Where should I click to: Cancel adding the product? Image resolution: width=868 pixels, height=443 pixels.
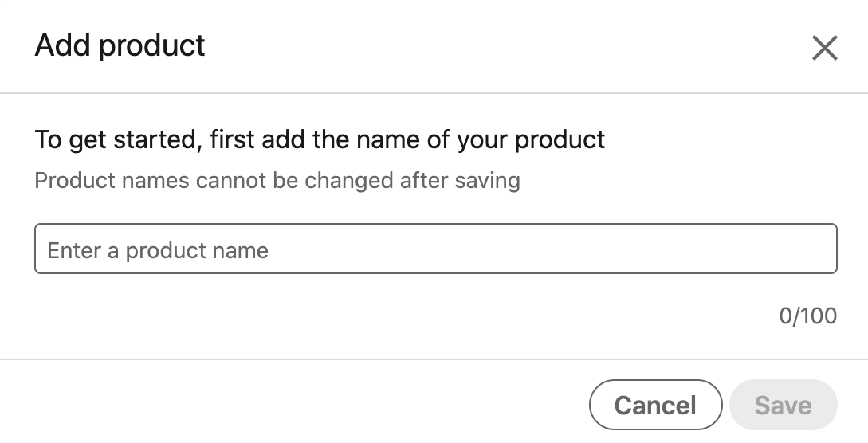[655, 405]
